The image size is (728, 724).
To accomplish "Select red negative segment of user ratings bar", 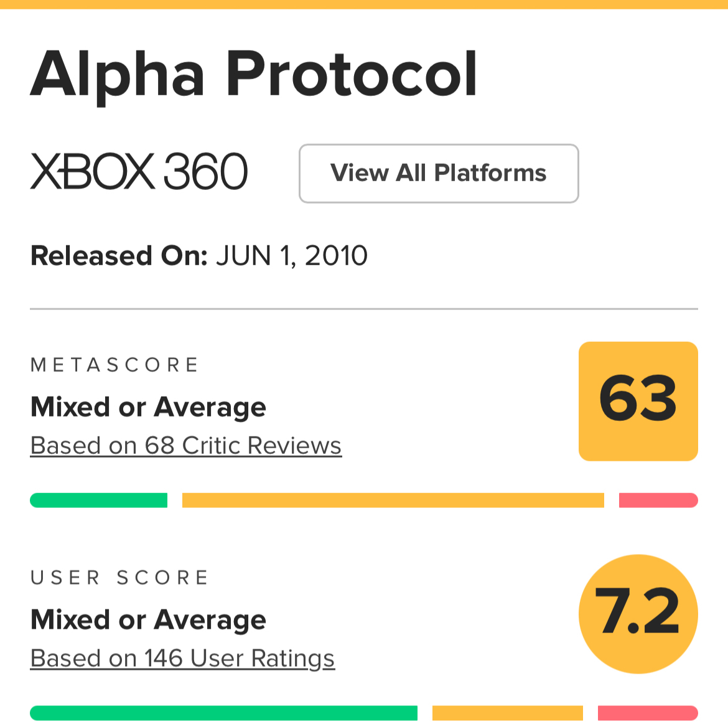I will 647,713.
